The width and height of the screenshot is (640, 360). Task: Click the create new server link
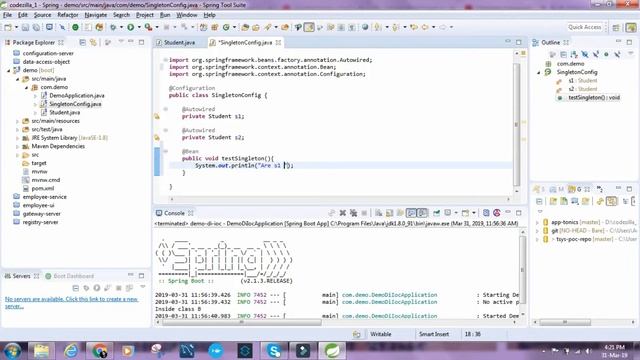coord(71,302)
